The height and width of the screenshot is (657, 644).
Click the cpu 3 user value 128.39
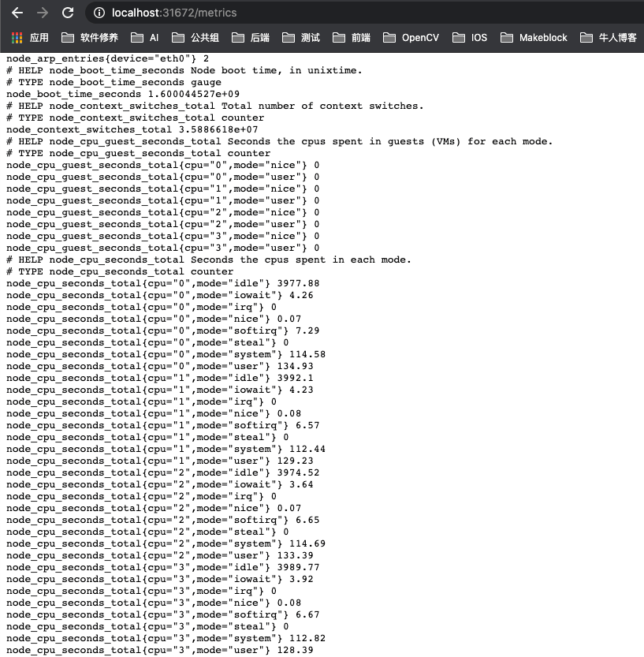click(x=296, y=650)
